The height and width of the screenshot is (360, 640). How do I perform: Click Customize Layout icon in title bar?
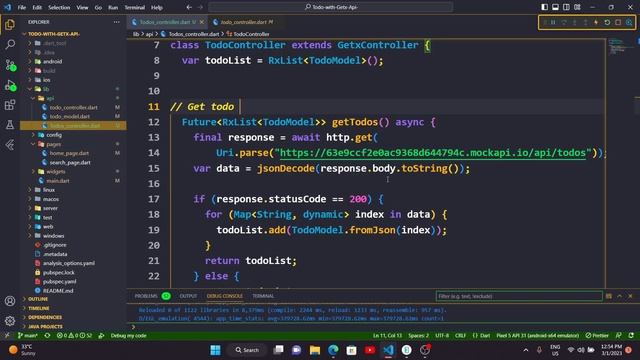coord(577,7)
